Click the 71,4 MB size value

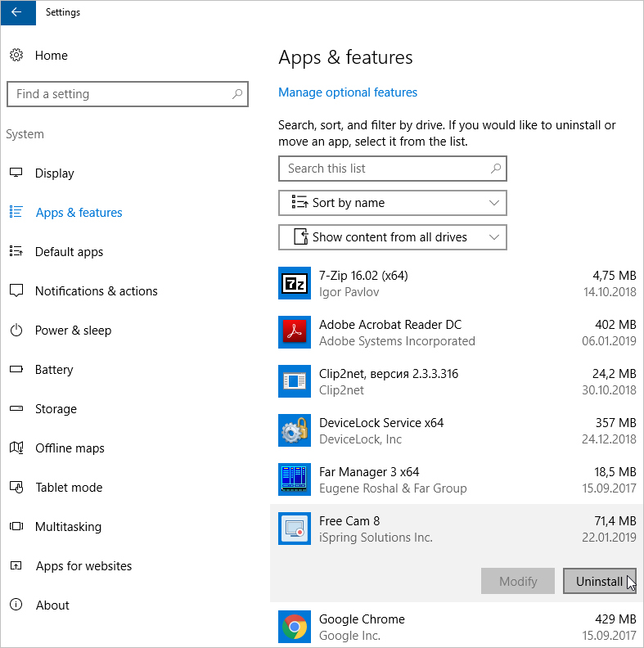[615, 521]
